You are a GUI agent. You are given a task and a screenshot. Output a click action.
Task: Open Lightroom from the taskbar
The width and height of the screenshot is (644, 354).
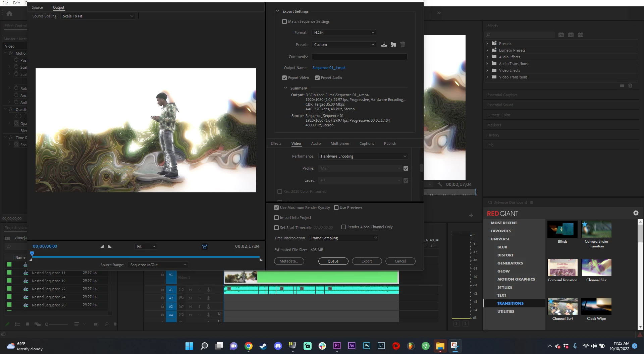(381, 346)
